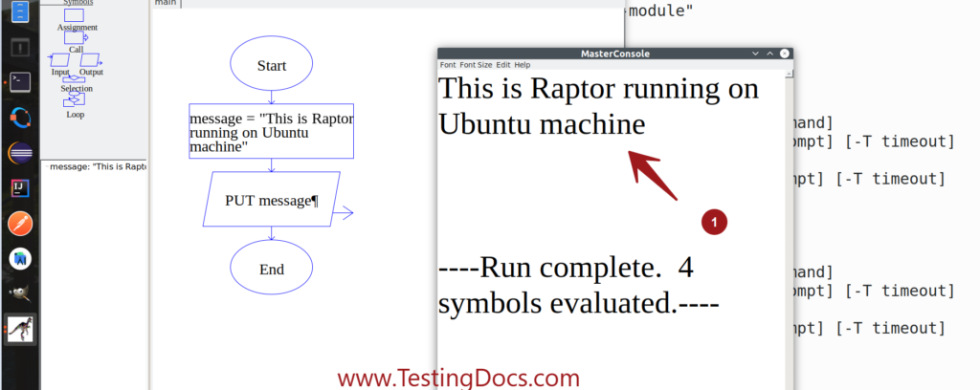Viewport: 980px width, 390px height.
Task: Open the Terminal from the dock
Action: point(21,82)
